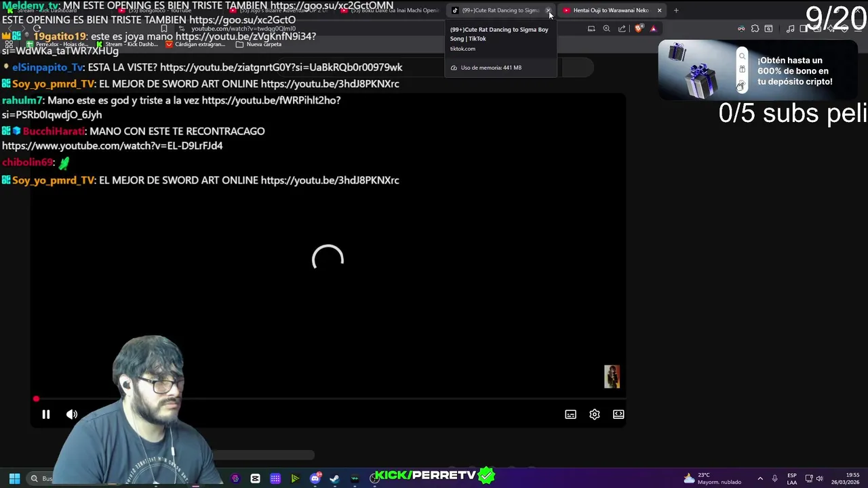Expand the system tray hidden icons chevron
Screen dimensions: 868x488
click(760, 479)
